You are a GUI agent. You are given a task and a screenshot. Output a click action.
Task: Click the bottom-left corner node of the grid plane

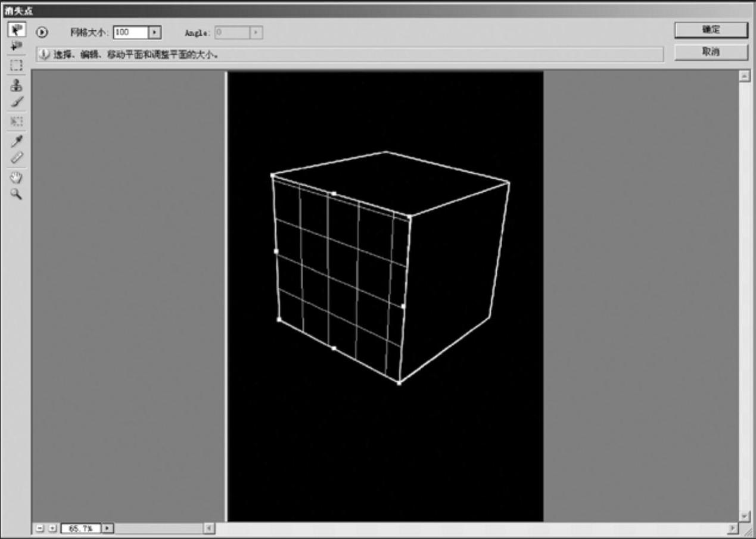click(279, 319)
